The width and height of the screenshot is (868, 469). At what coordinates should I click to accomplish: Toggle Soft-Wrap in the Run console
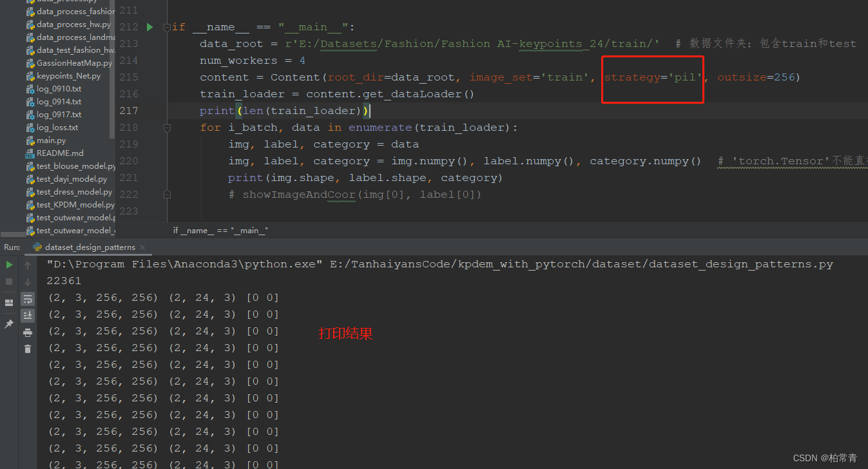click(x=28, y=299)
